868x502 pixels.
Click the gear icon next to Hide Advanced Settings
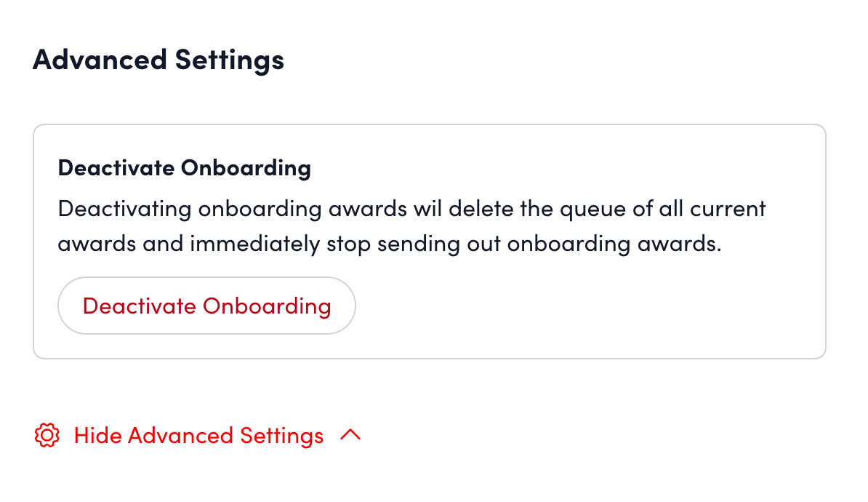tap(47, 435)
